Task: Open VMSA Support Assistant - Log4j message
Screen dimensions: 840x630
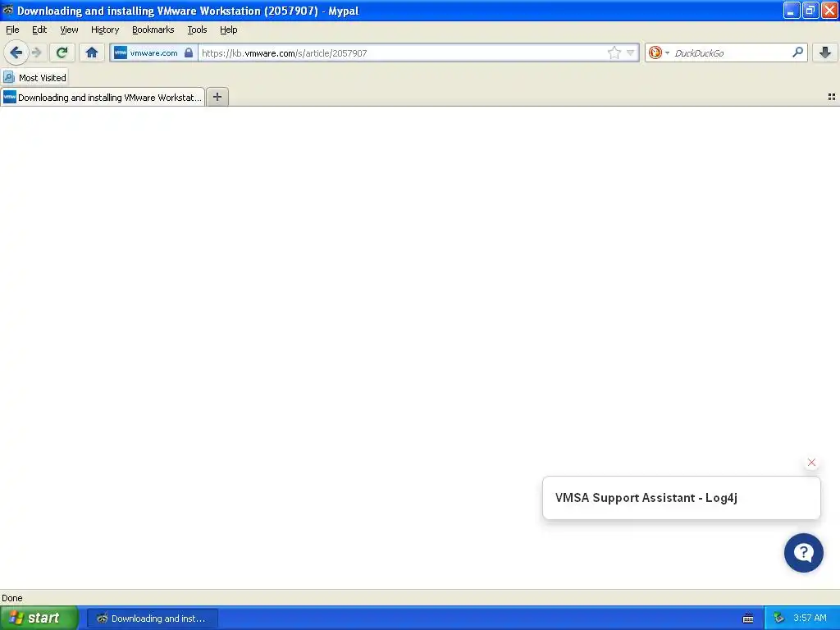Action: pyautogui.click(x=682, y=498)
